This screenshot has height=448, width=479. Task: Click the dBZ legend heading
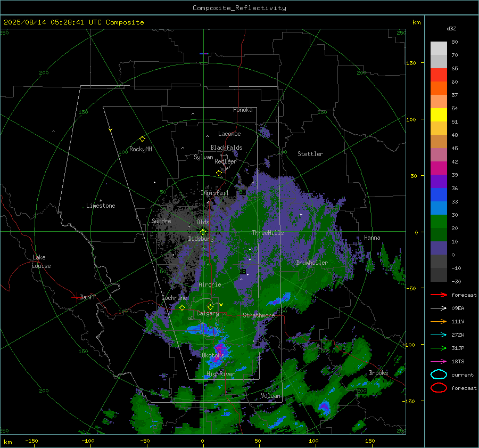(451, 28)
